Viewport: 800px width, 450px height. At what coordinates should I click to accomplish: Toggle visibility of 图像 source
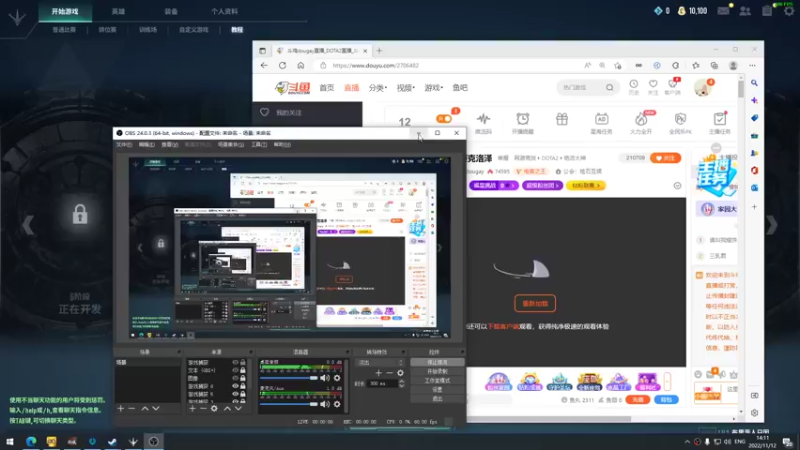[x=235, y=379]
